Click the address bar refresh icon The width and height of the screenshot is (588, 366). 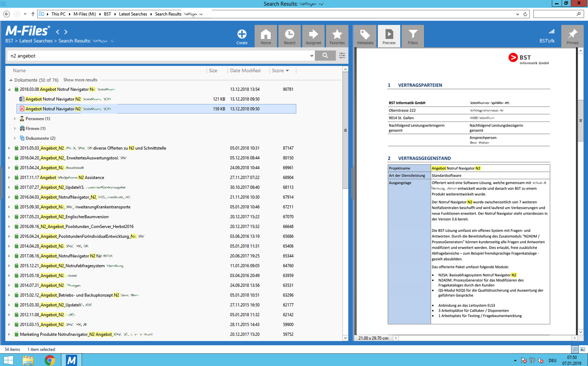(525, 14)
